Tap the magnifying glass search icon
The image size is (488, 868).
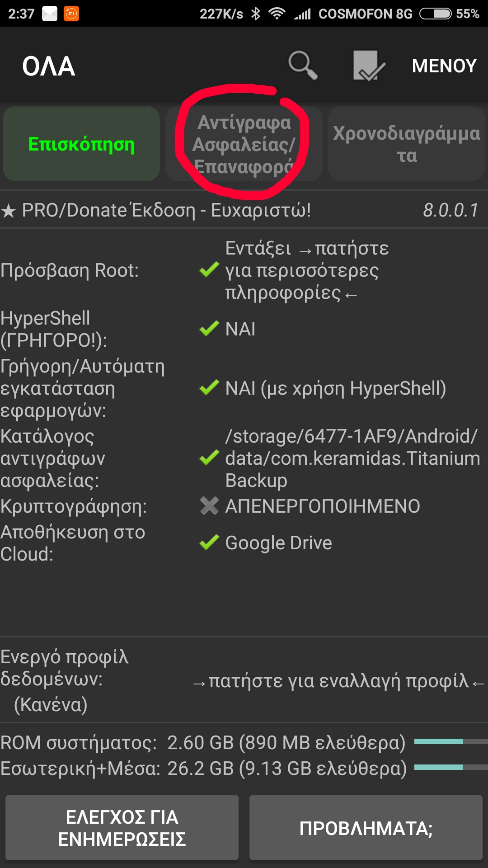[x=303, y=66]
